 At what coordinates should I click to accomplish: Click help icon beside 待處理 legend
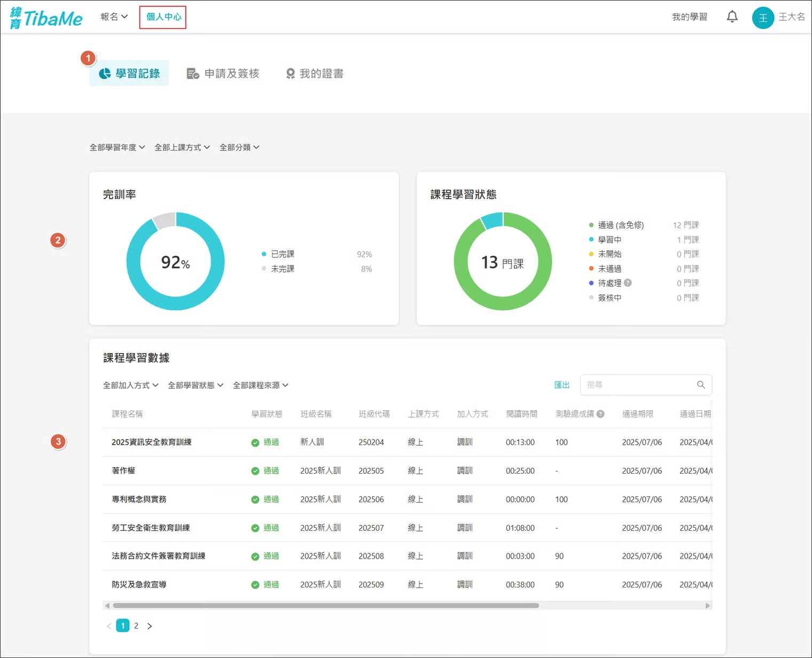tap(628, 283)
